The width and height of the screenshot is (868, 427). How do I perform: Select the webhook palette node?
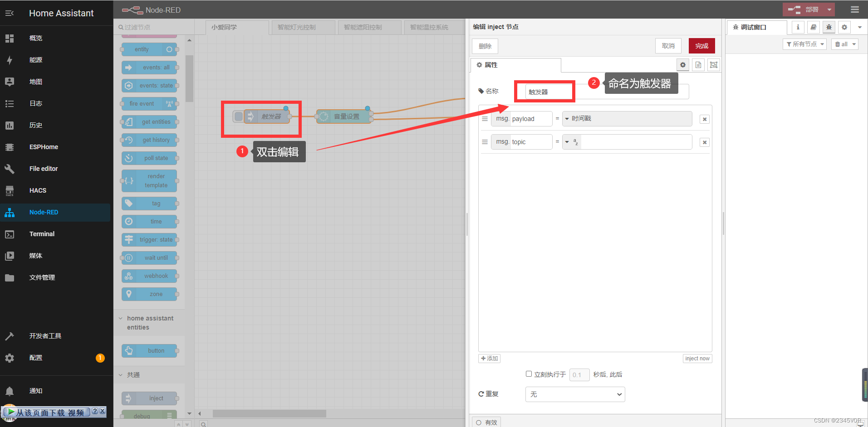pos(149,276)
